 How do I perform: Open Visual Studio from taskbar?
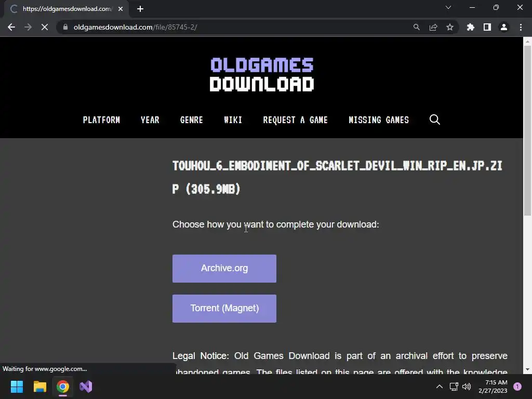pos(86,387)
